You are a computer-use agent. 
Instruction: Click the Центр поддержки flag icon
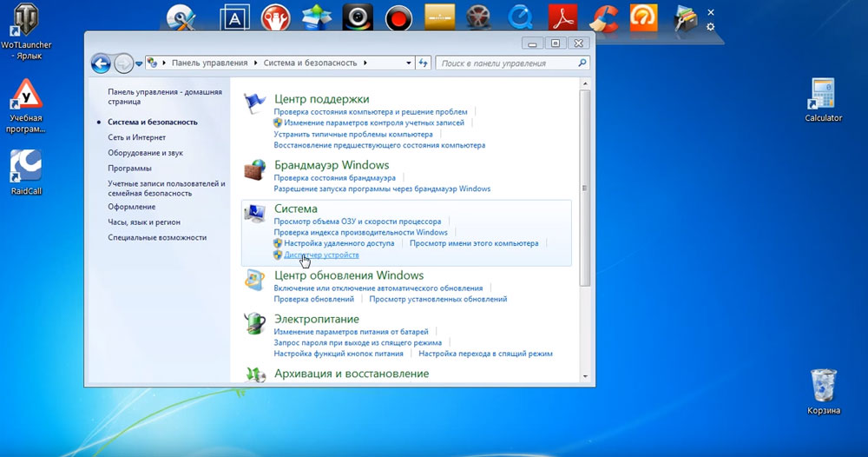(x=254, y=103)
